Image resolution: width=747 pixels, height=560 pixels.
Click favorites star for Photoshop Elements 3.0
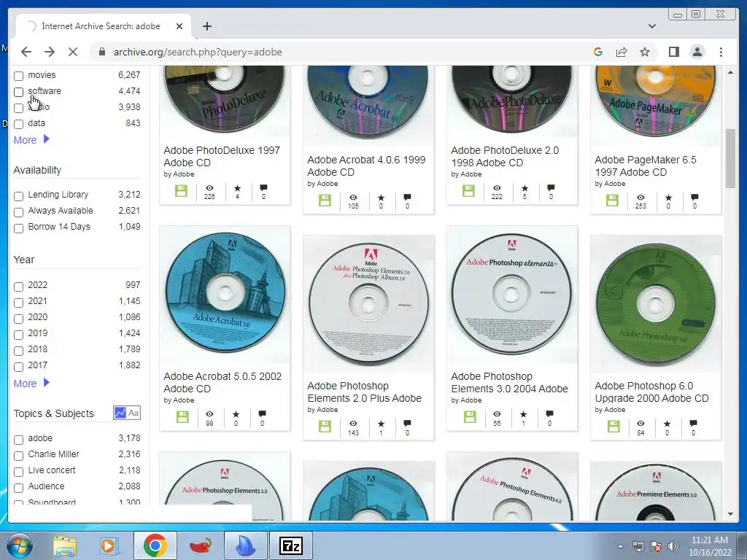pos(523,414)
